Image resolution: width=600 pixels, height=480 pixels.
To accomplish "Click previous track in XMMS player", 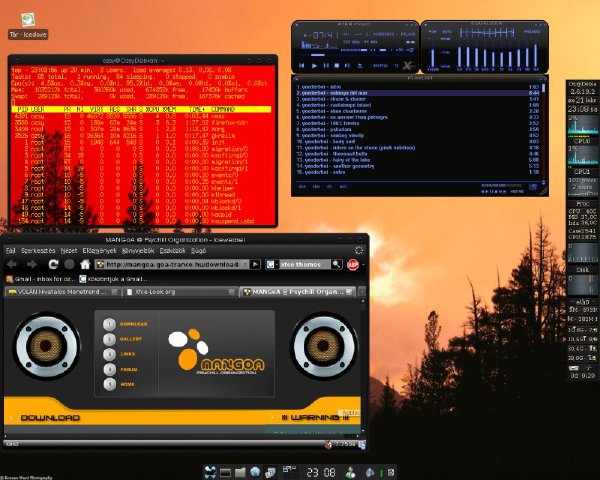I will (x=302, y=65).
